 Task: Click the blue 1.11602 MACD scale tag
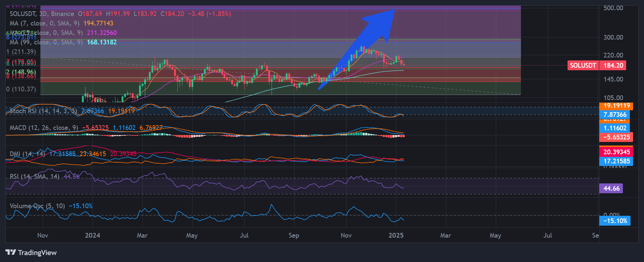point(615,128)
